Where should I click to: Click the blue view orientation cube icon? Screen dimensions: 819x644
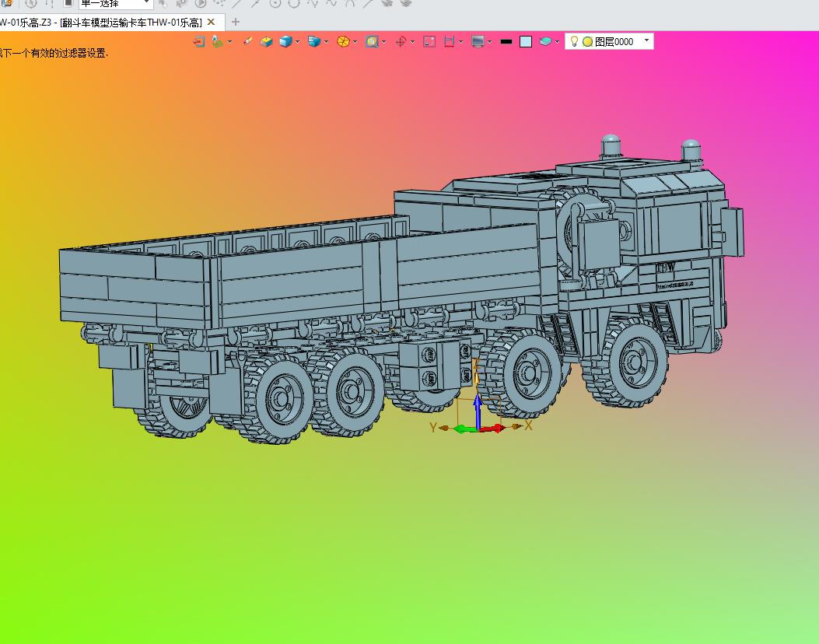[314, 42]
